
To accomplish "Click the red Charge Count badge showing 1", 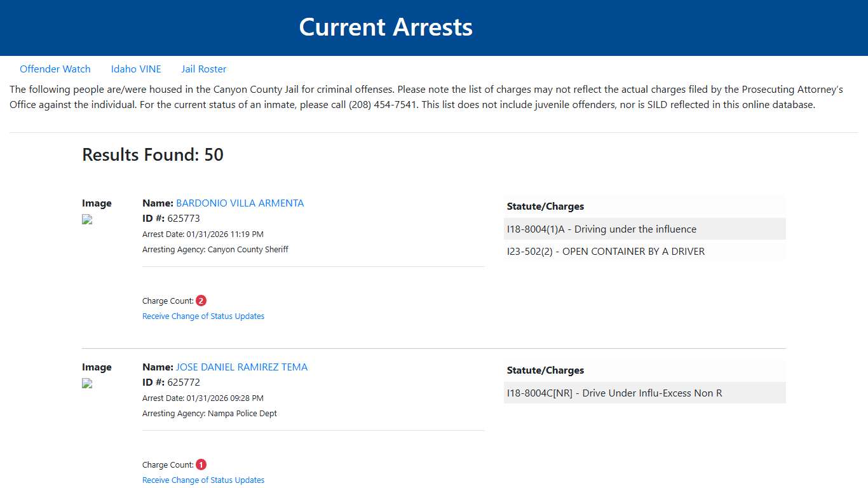I will pyautogui.click(x=201, y=464).
